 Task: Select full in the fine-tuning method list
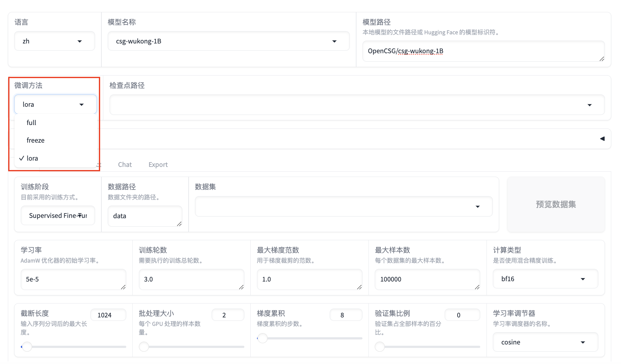31,122
